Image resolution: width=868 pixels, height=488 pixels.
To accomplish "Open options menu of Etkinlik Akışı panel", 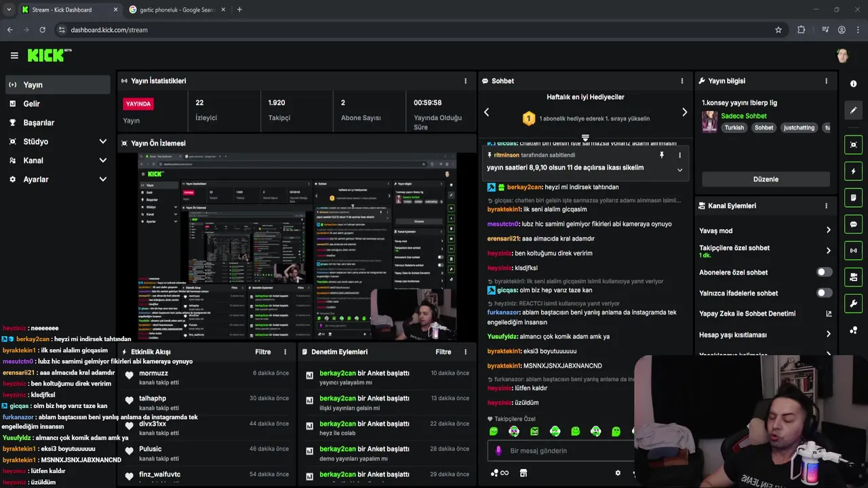I will coord(285,352).
